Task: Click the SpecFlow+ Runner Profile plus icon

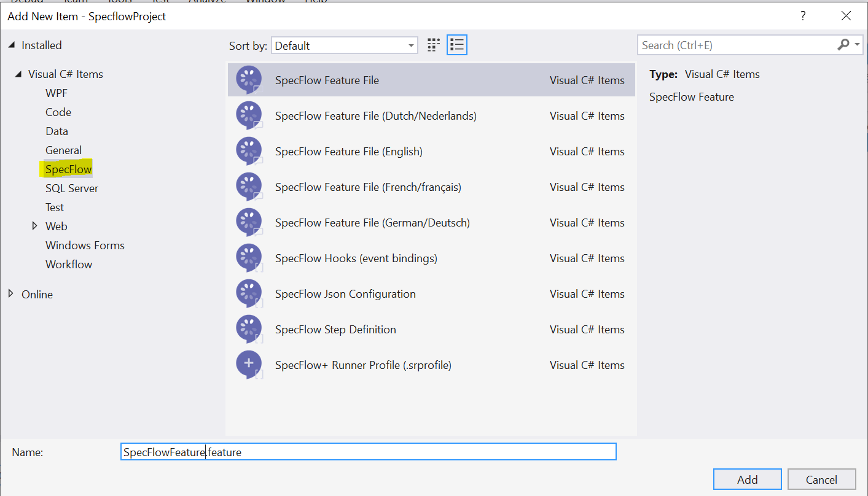Action: [x=249, y=365]
